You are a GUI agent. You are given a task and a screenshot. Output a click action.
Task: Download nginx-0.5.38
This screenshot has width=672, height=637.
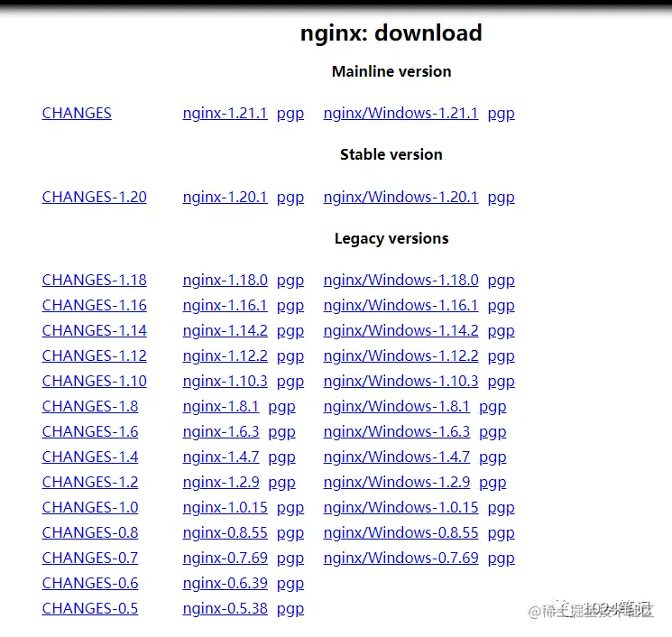coord(225,609)
